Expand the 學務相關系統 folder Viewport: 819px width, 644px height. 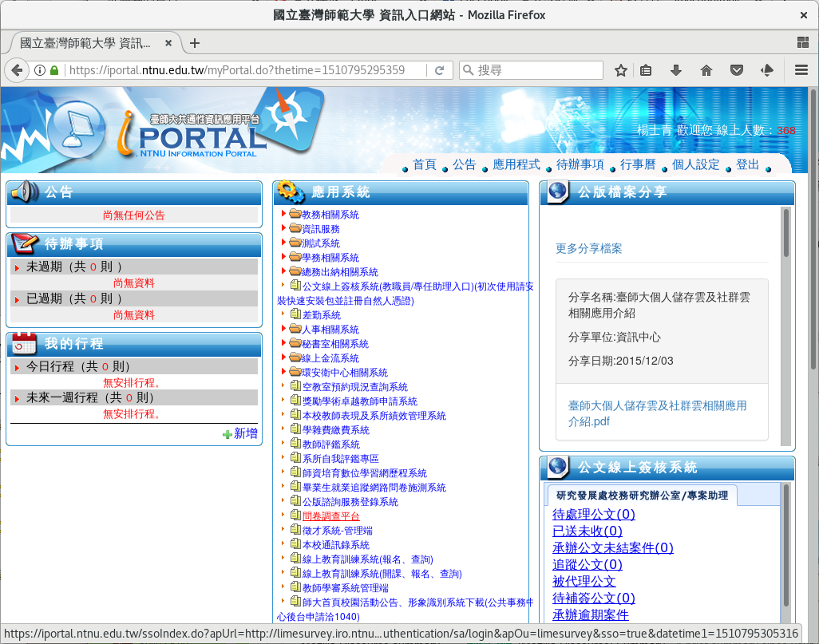point(283,256)
